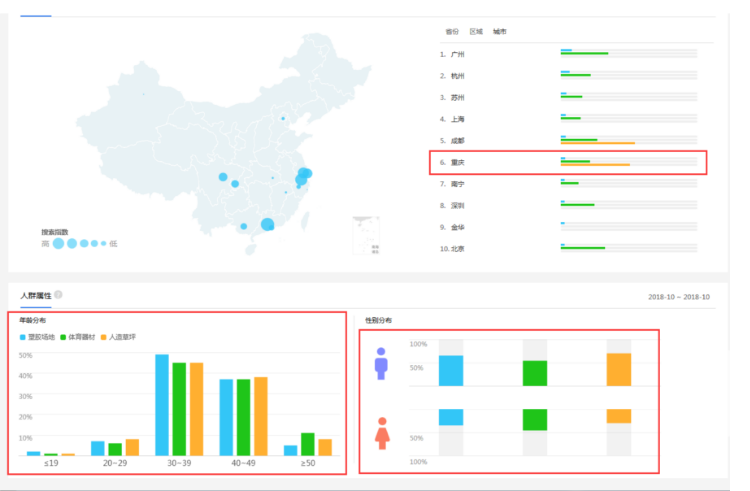Toggle the 塑胶场地 legend item
750x491 pixels.
coord(39,337)
